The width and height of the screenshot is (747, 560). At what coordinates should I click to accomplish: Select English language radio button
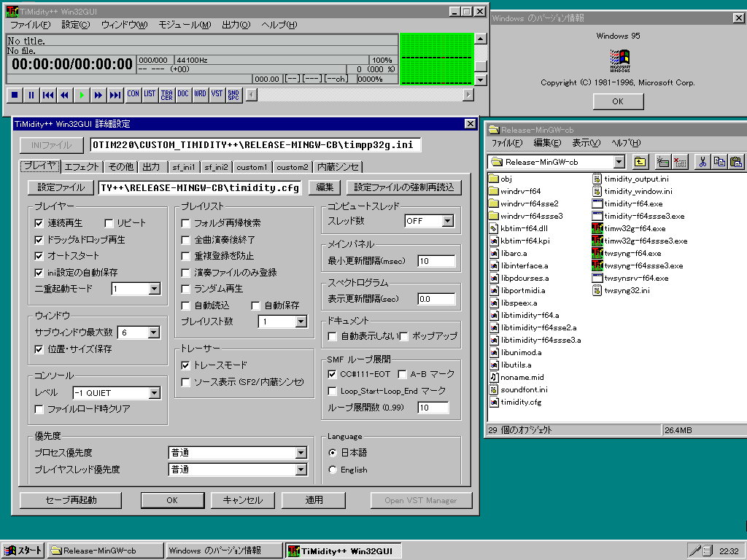coord(333,470)
